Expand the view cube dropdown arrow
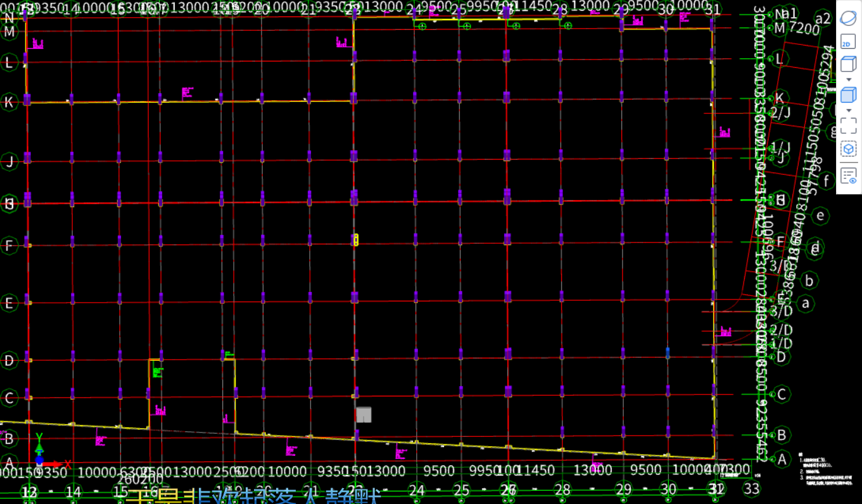The image size is (862, 504). point(849,80)
